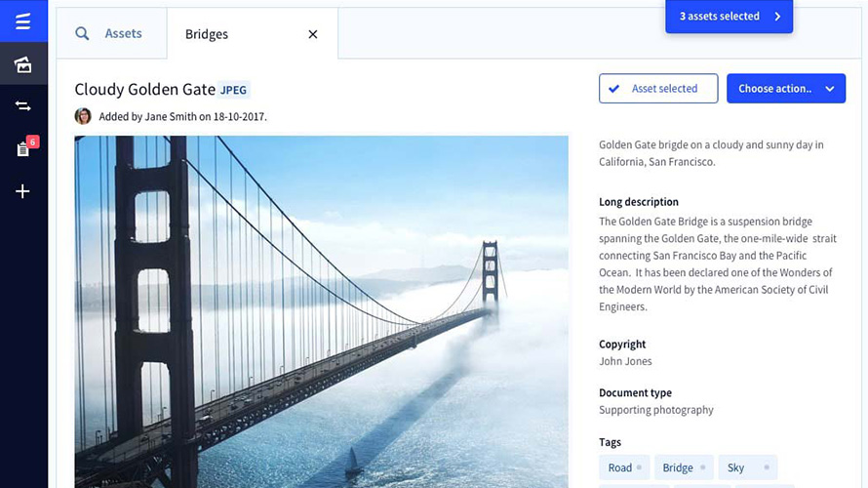Click the Added by Jane Smith text
This screenshot has height=488, width=868.
coord(182,117)
